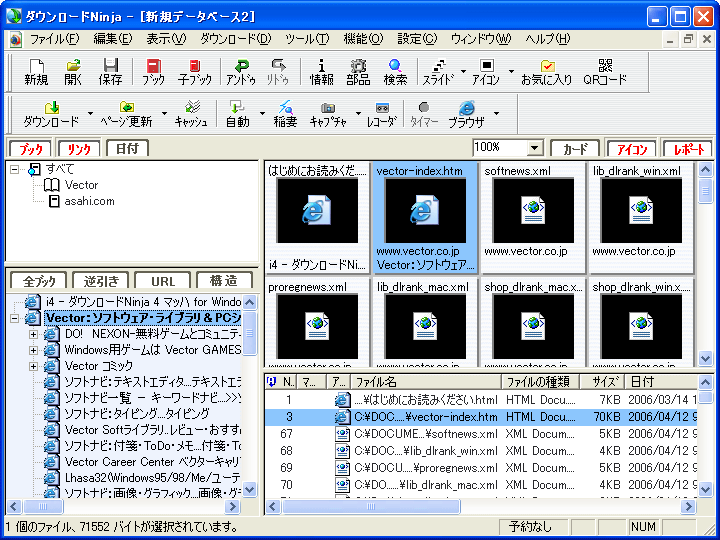Open the ファイル(F) menu
The width and height of the screenshot is (720, 540).
point(55,39)
